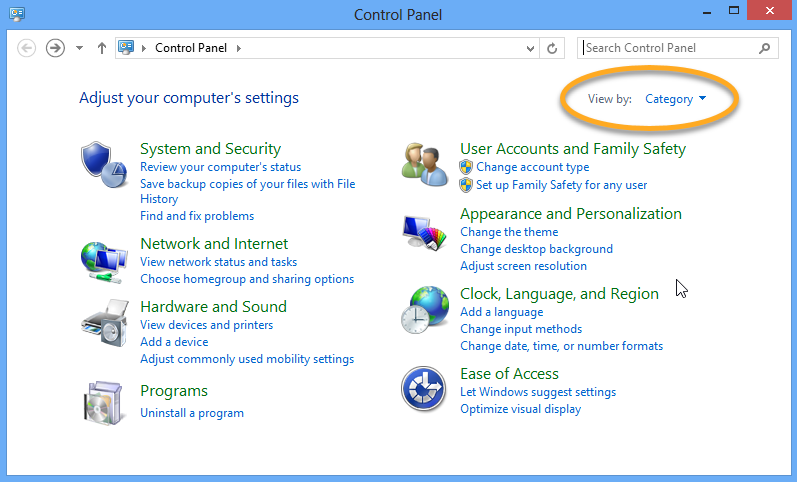The height and width of the screenshot is (482, 797).
Task: Go up one folder level
Action: pos(101,48)
